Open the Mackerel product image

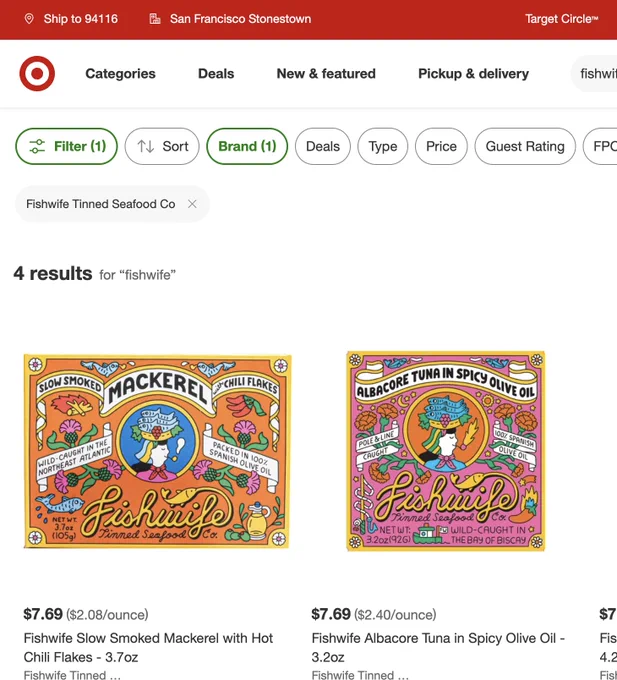point(157,451)
